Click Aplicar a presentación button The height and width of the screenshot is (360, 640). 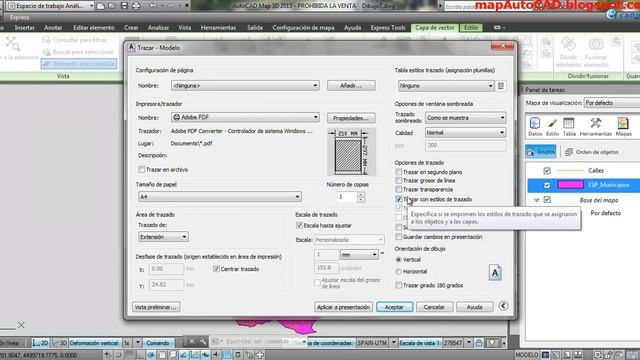click(343, 307)
